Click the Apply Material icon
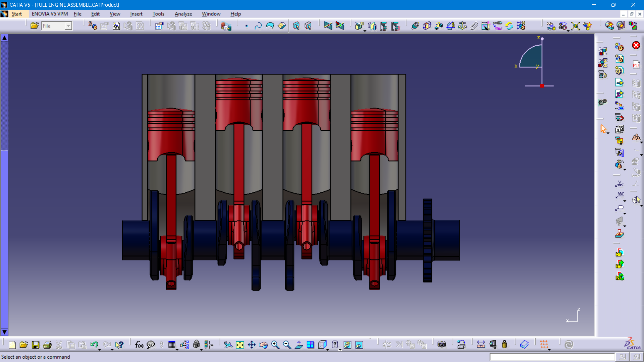This screenshot has height=362, width=644. point(524,345)
